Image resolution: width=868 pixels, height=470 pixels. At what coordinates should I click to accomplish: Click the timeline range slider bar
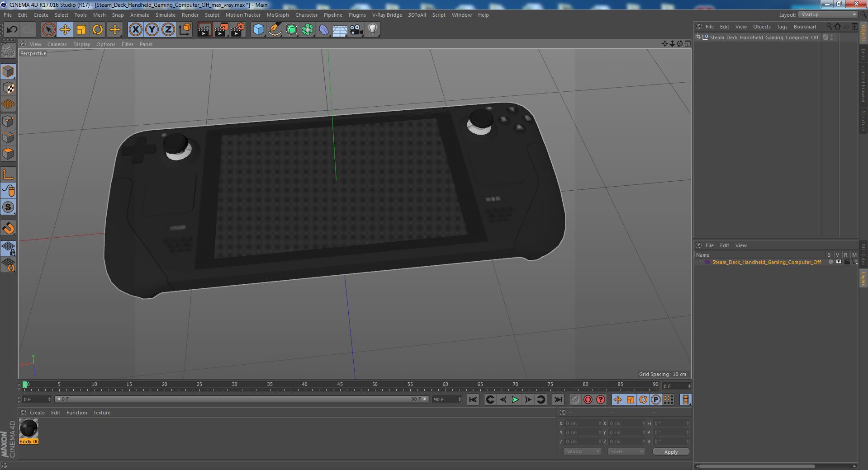[x=242, y=399]
